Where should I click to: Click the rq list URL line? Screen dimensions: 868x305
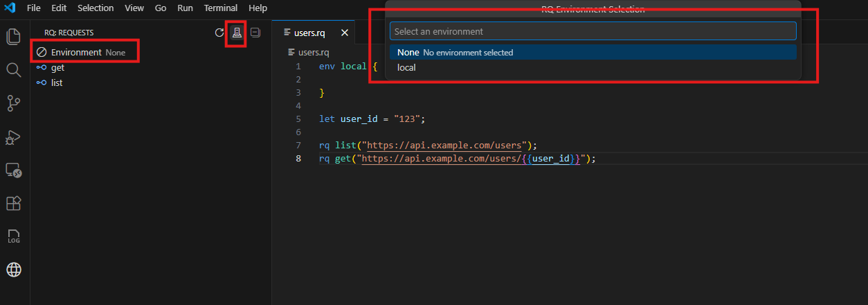428,145
